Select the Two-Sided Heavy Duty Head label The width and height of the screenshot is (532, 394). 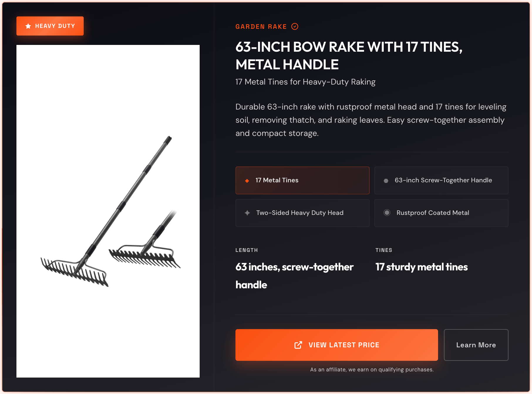299,213
